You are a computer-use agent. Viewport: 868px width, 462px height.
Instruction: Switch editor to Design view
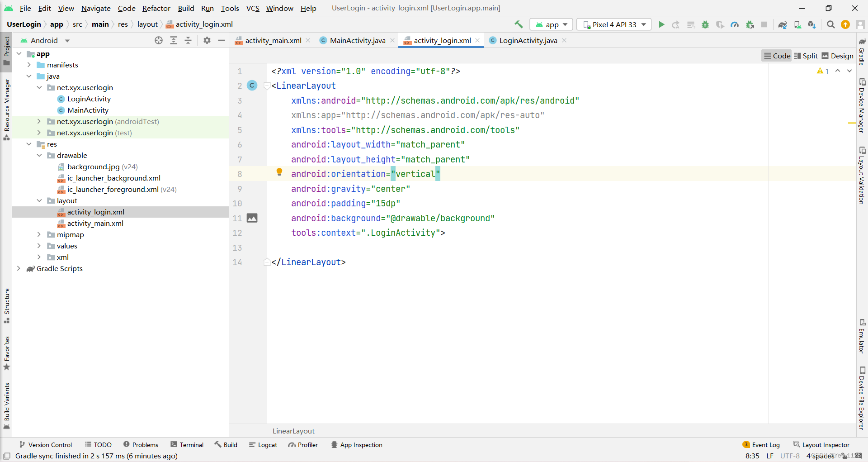click(x=838, y=56)
